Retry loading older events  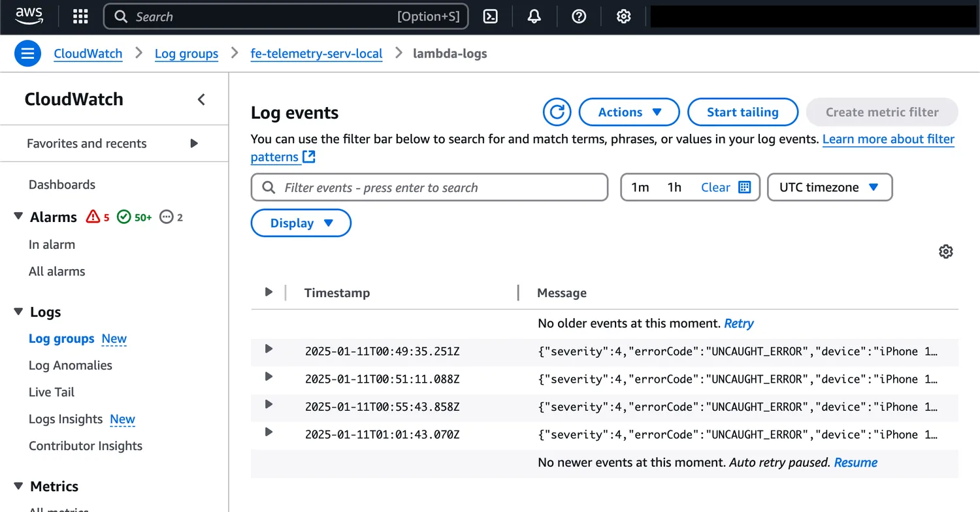[739, 323]
